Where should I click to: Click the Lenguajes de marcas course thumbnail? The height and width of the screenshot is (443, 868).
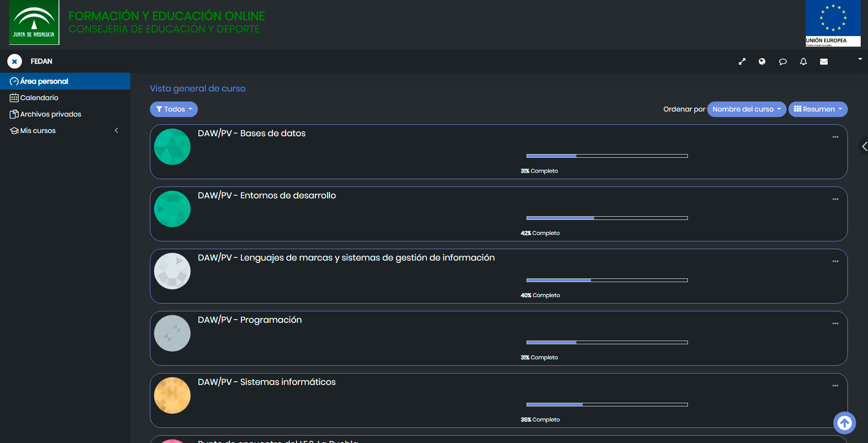(172, 271)
